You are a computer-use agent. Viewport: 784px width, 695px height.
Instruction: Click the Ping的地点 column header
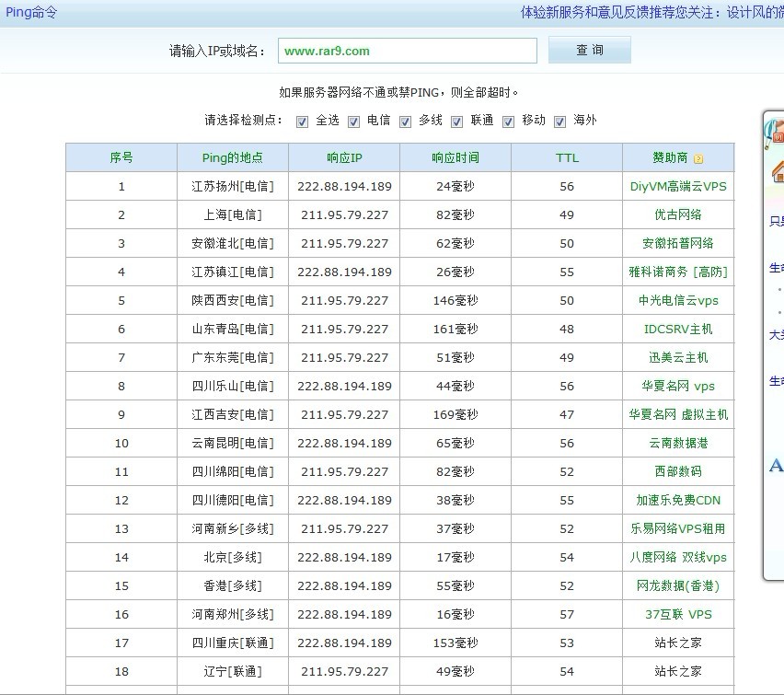(x=233, y=157)
